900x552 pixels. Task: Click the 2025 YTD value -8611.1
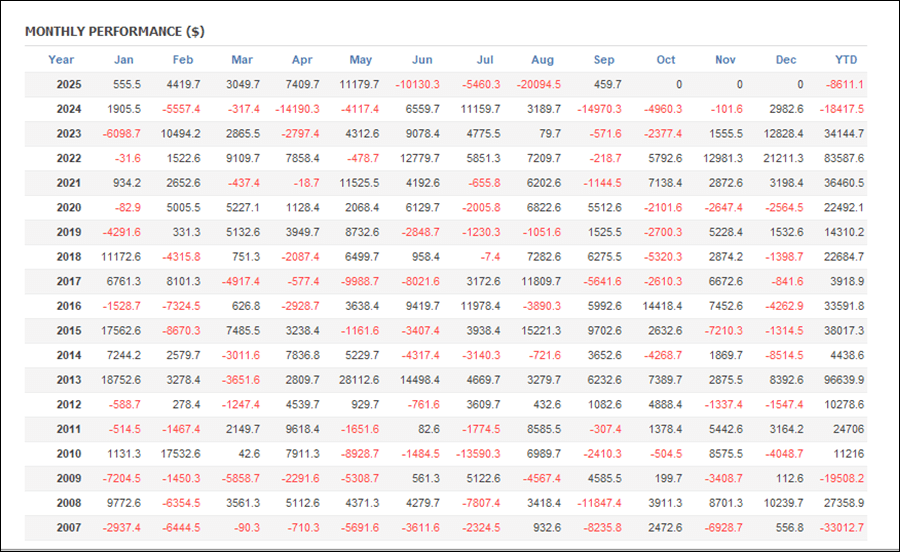845,85
